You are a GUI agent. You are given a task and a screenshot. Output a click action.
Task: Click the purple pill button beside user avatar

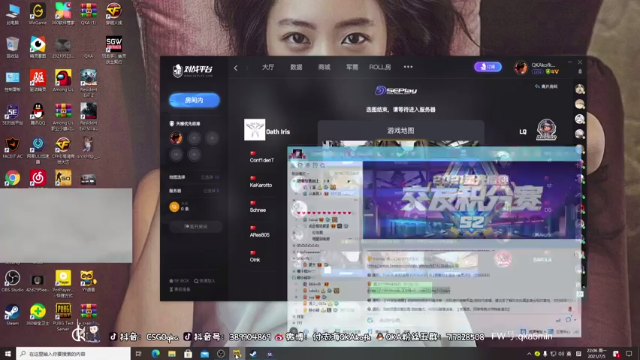click(x=488, y=67)
